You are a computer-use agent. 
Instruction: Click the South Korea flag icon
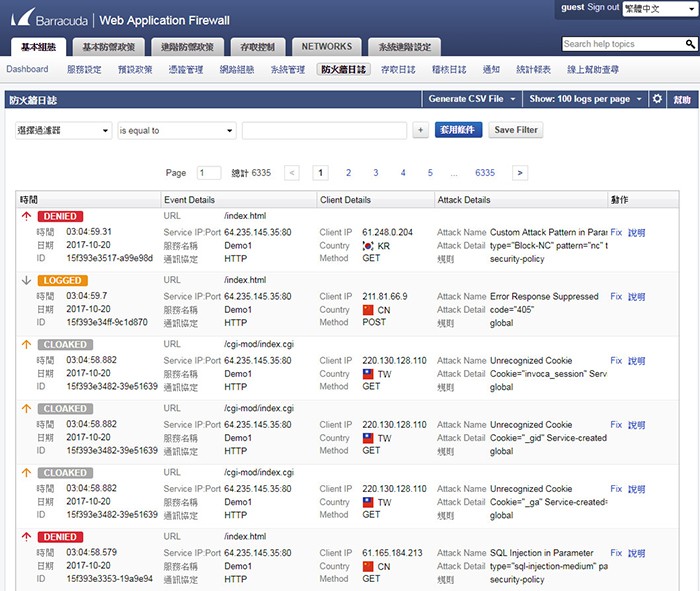(x=368, y=245)
